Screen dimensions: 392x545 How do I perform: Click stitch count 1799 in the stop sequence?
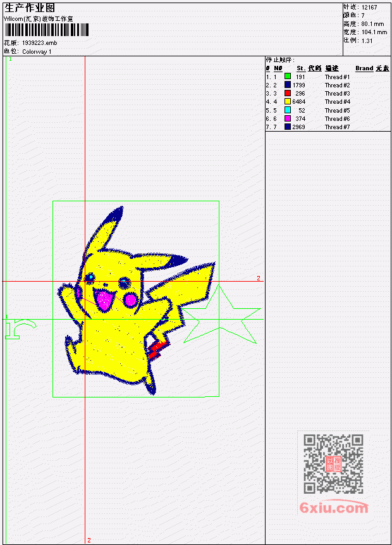298,85
